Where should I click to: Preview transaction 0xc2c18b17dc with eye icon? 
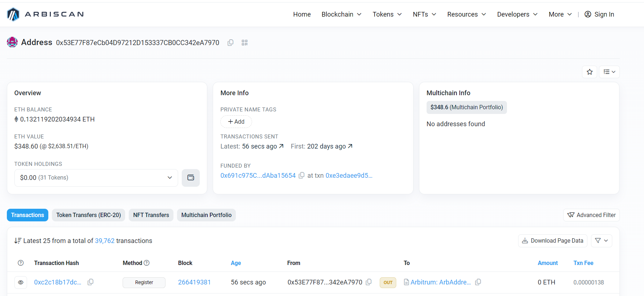(x=21, y=282)
